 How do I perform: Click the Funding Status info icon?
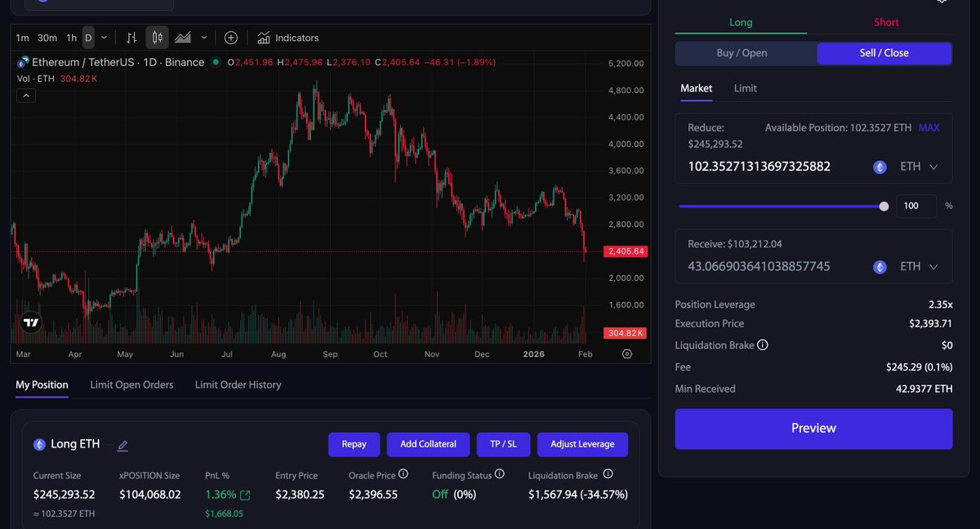click(500, 474)
